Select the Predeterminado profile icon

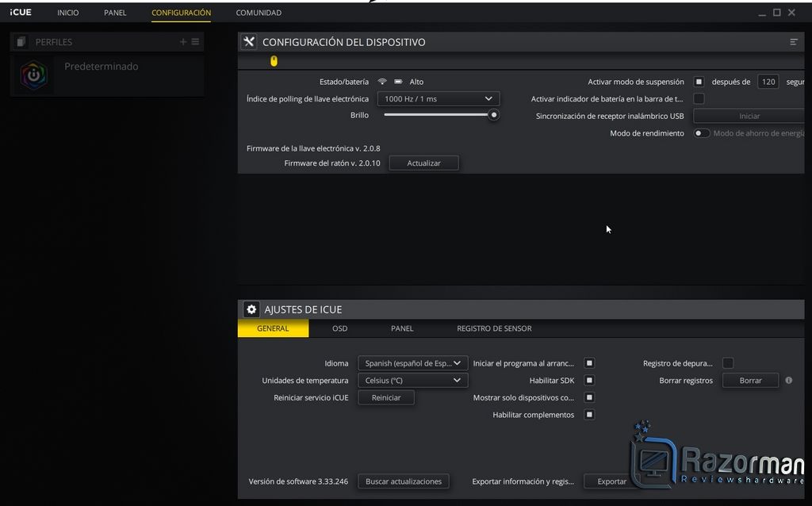[33, 75]
